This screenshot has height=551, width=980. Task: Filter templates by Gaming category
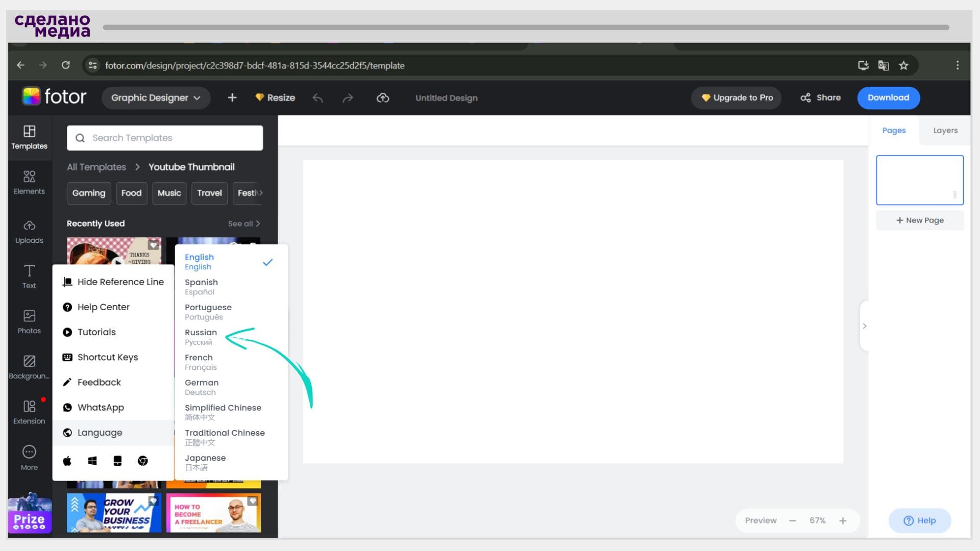89,193
